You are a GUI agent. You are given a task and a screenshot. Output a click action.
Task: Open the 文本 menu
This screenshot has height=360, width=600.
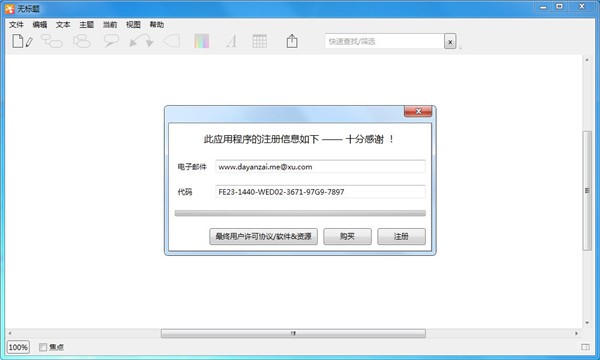coord(63,24)
